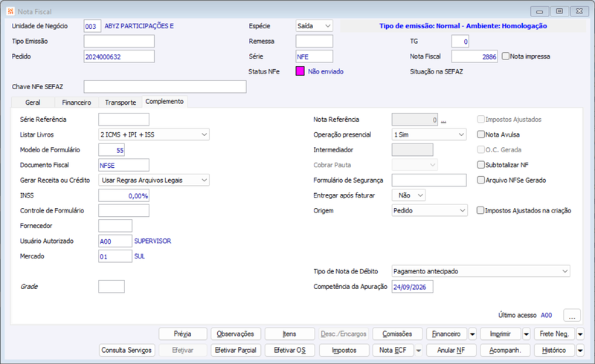Expand the Listar Livros dropdown
595x364 pixels.
[x=154, y=134]
